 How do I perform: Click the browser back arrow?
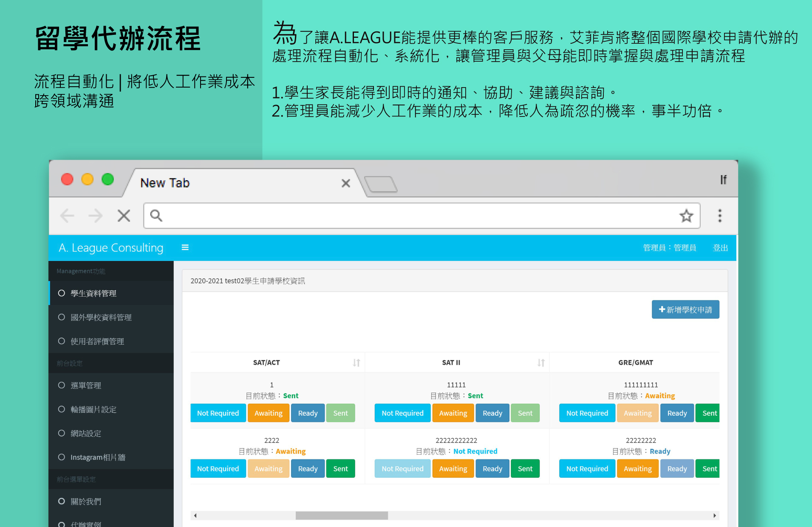[68, 216]
